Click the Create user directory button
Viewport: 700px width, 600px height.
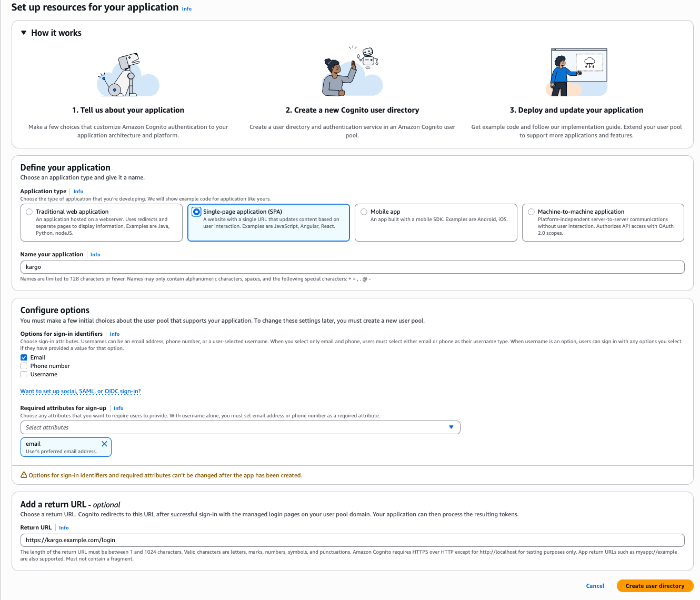[x=655, y=585]
